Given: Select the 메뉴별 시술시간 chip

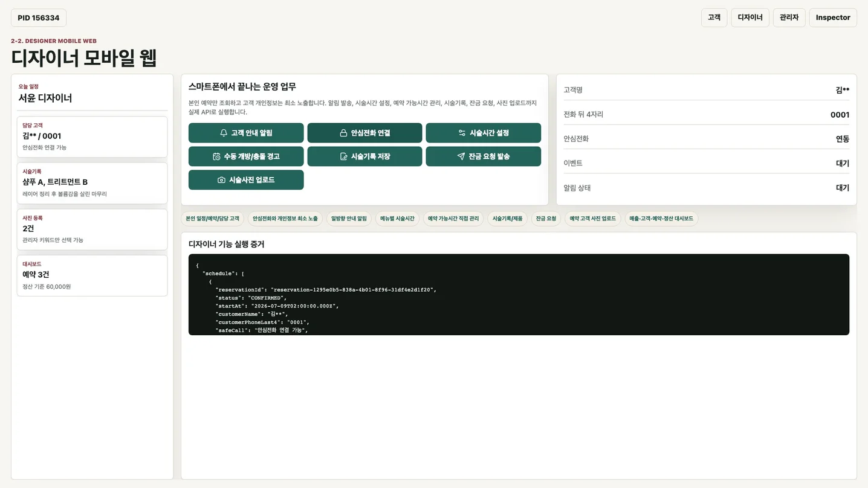Looking at the screenshot, I should click(397, 219).
